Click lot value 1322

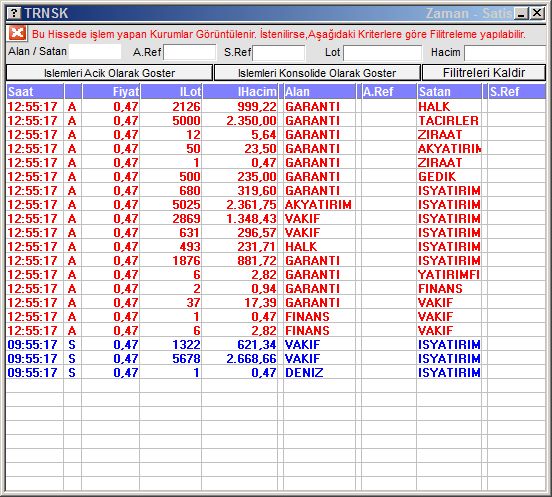click(171, 345)
